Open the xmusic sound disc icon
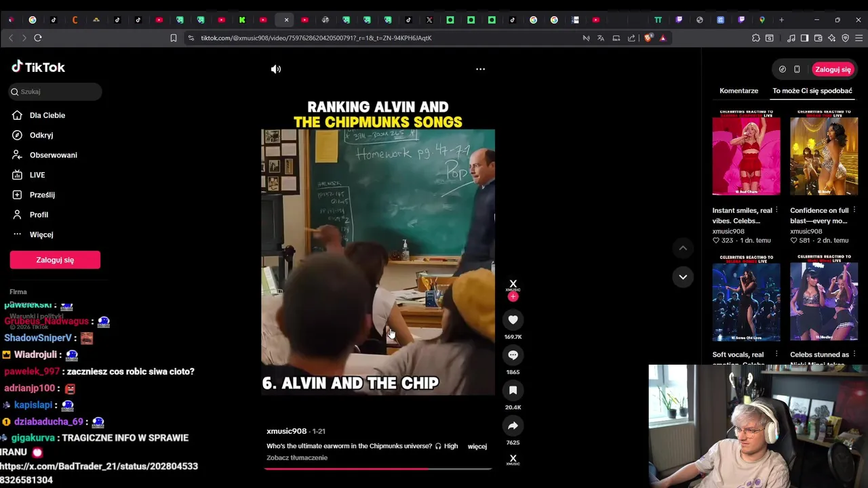The height and width of the screenshot is (488, 868). click(x=513, y=460)
